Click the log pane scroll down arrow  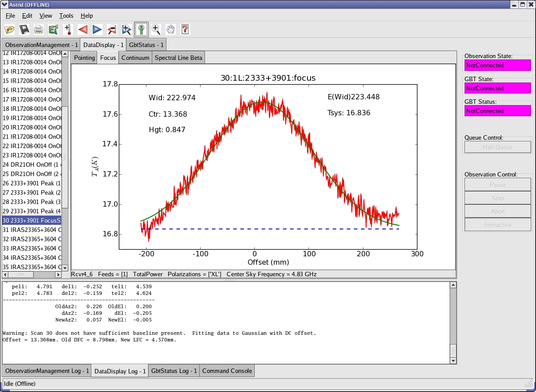point(453,361)
